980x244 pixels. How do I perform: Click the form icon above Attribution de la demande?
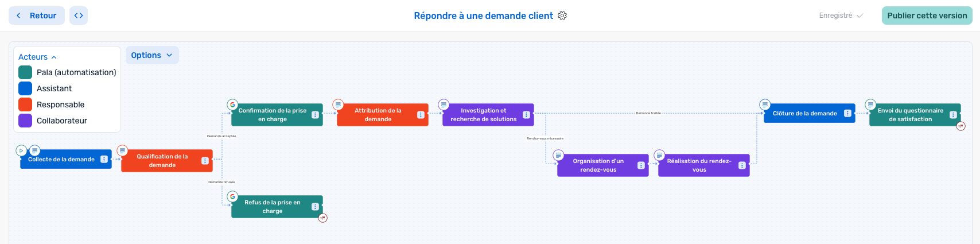[338, 104]
